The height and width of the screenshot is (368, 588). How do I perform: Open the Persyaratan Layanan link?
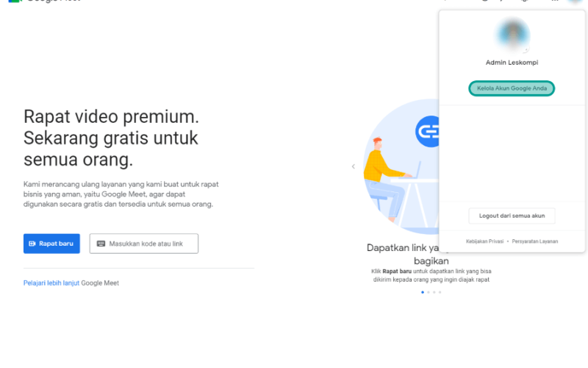pyautogui.click(x=535, y=241)
